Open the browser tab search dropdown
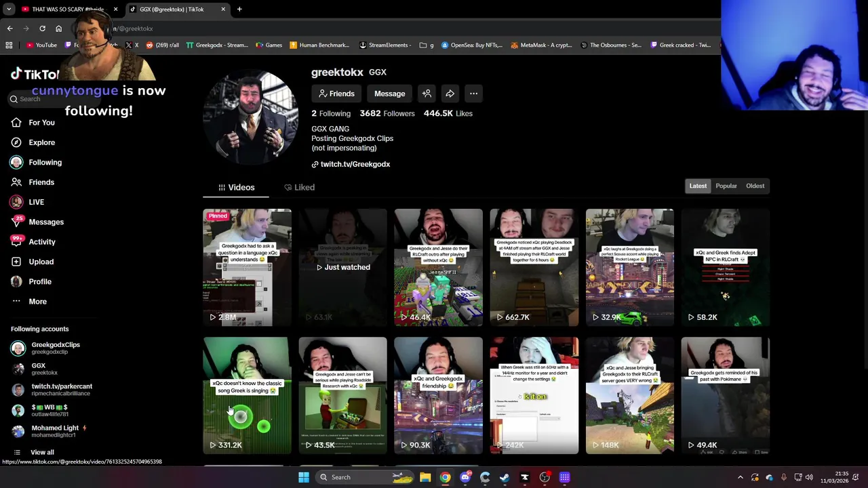868x488 pixels. (x=8, y=9)
